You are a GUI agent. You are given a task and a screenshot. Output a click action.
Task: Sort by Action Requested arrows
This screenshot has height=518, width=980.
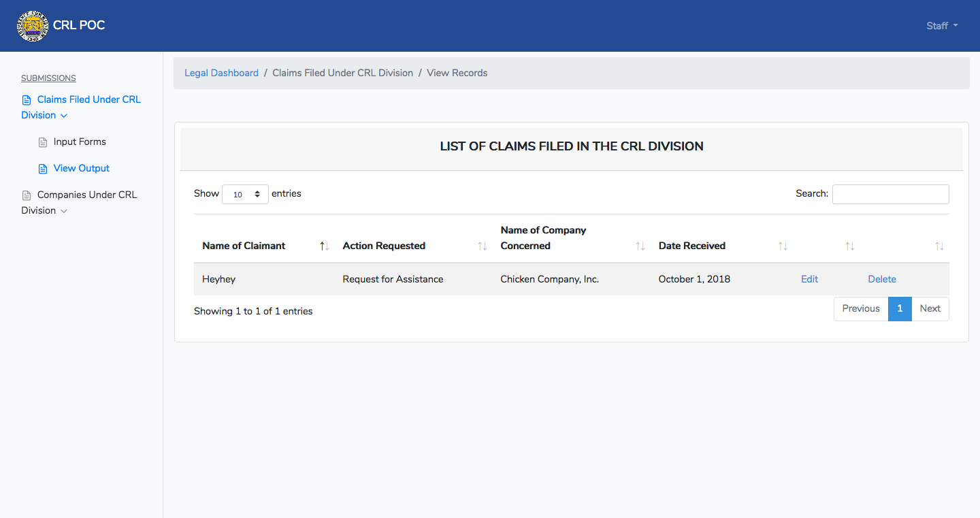tap(483, 246)
